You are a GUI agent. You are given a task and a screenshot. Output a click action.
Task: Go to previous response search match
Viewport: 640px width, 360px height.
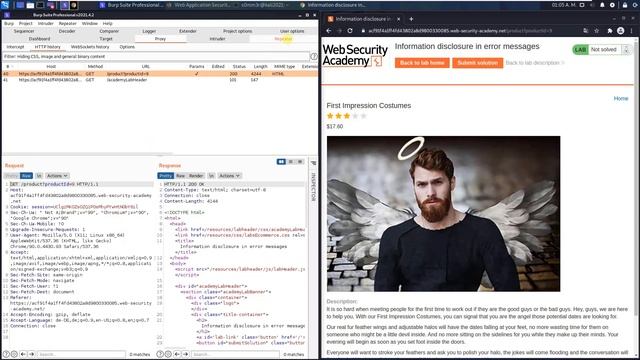(x=177, y=354)
